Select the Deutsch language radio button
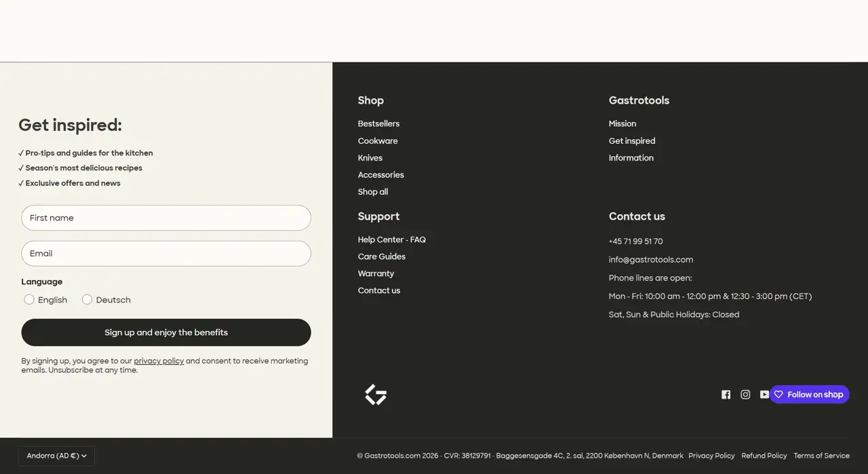Image resolution: width=868 pixels, height=474 pixels. point(87,300)
